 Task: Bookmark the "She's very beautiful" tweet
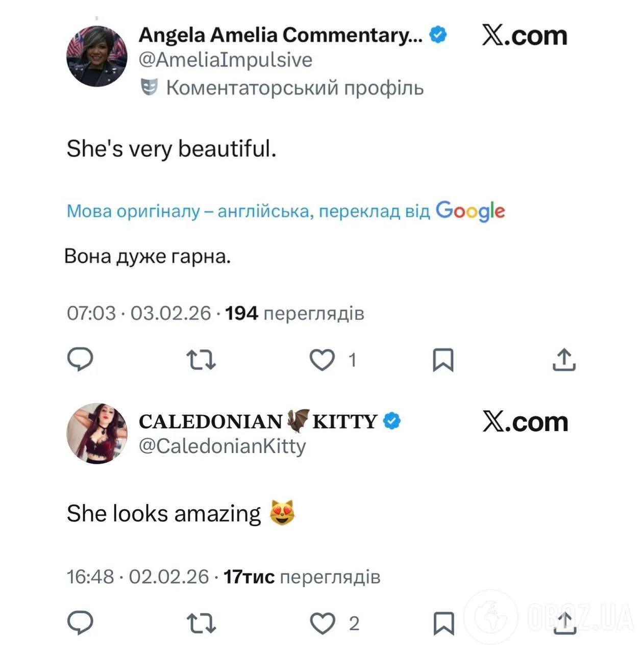click(443, 360)
